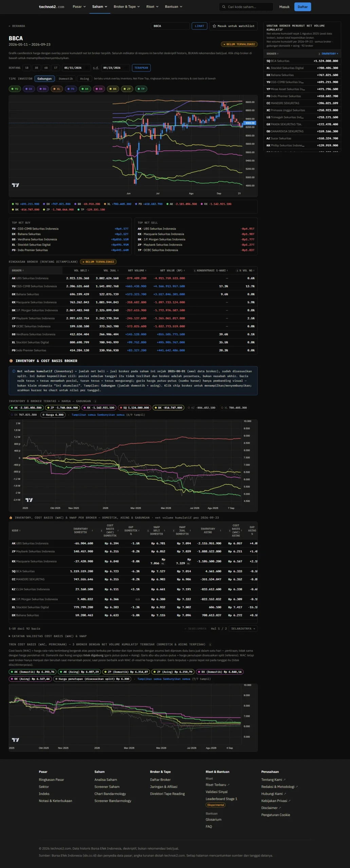Image resolution: width=350 pixels, height=868 pixels.
Task: Open the Pasar menu in top navigation
Action: (x=79, y=7)
